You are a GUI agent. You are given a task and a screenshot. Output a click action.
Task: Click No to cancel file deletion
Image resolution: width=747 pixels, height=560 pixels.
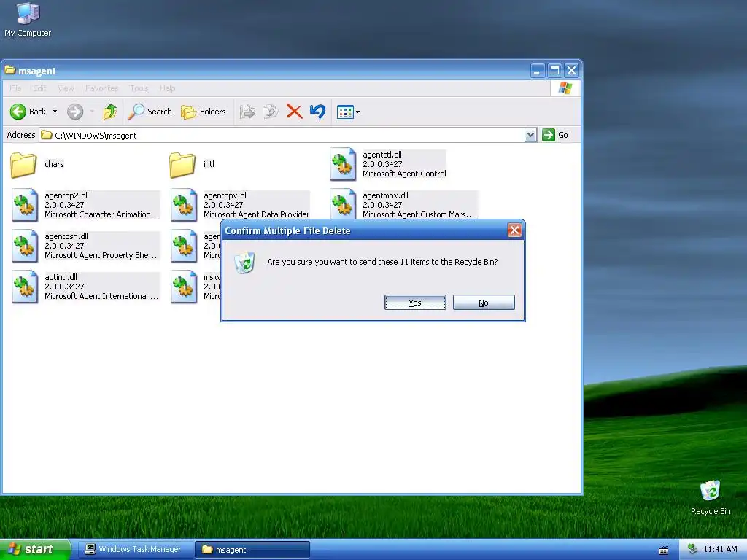pos(484,303)
